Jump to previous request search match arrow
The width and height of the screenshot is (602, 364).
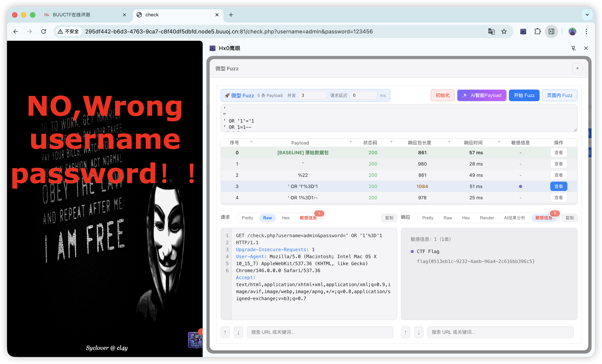(x=225, y=332)
